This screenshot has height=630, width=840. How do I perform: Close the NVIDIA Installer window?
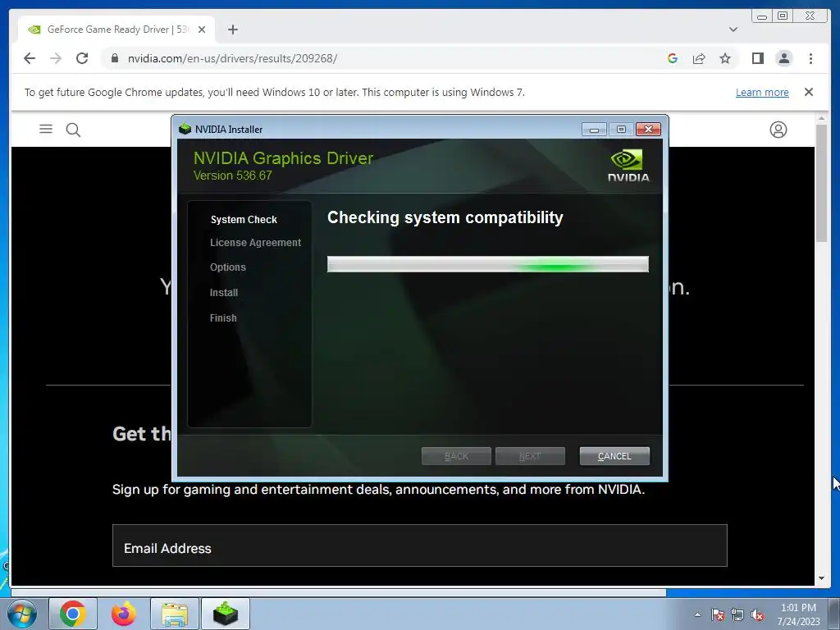(x=648, y=129)
